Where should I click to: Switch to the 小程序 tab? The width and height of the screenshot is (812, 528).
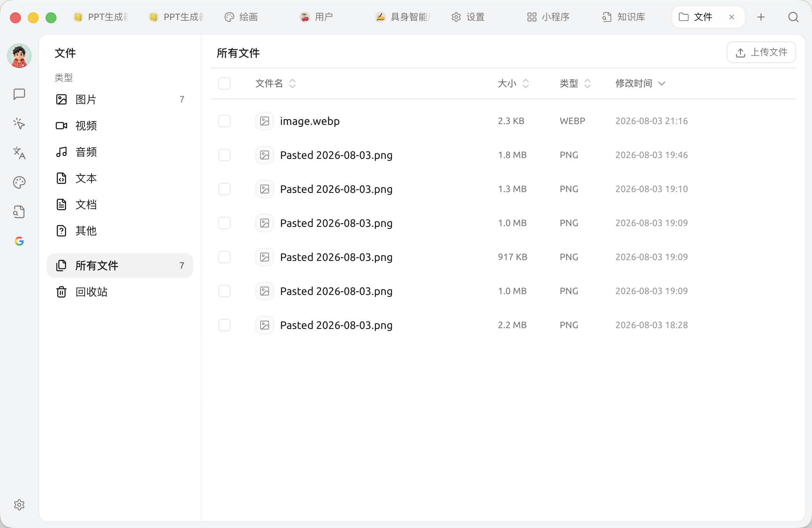click(x=548, y=17)
